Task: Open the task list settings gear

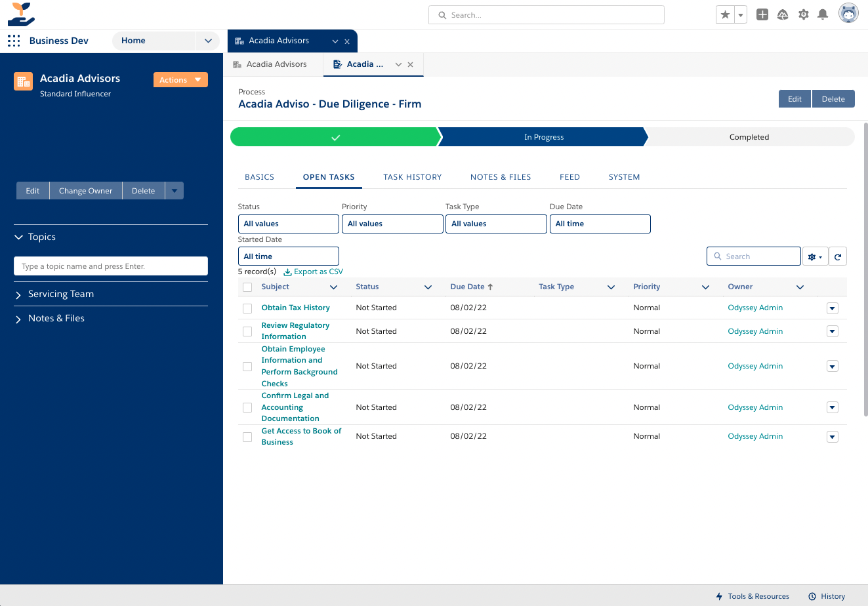Action: coord(815,256)
